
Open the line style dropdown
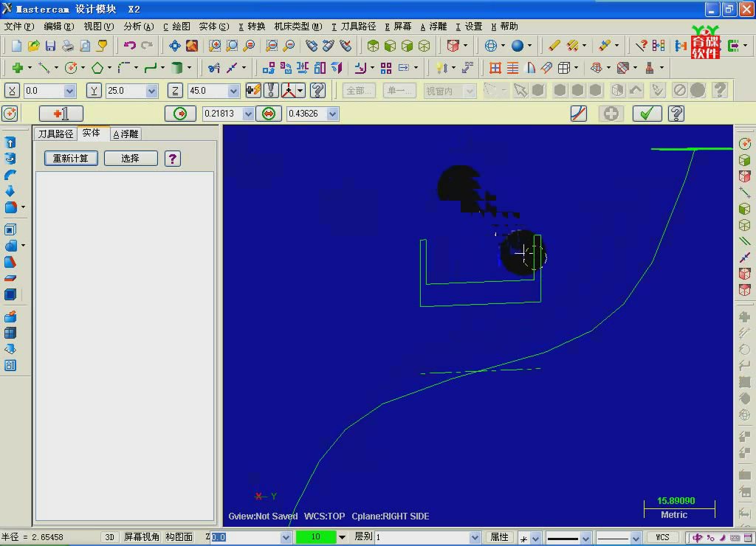[x=585, y=537]
